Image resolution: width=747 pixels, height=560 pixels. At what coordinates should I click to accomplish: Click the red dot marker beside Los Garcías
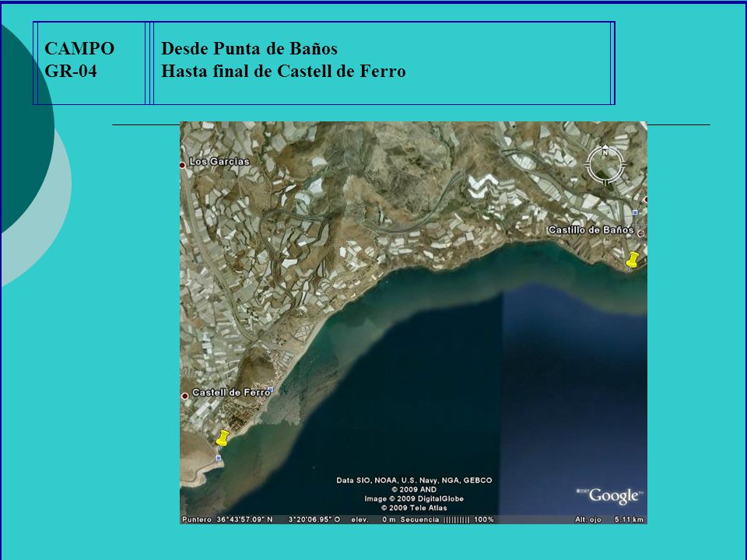(x=182, y=165)
